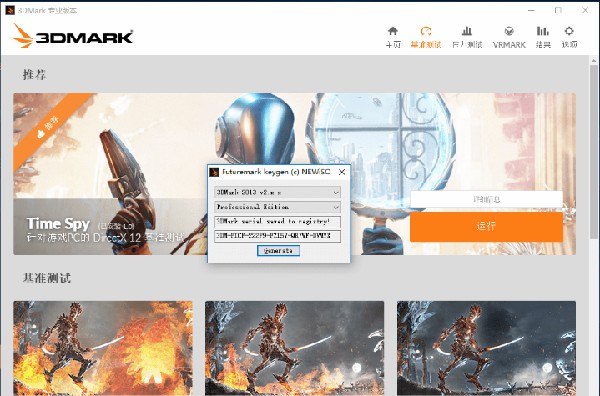Viewport: 600px width, 396px height.
Task: Open the right-hand dark benchmark card thumbnail
Action: (x=486, y=348)
